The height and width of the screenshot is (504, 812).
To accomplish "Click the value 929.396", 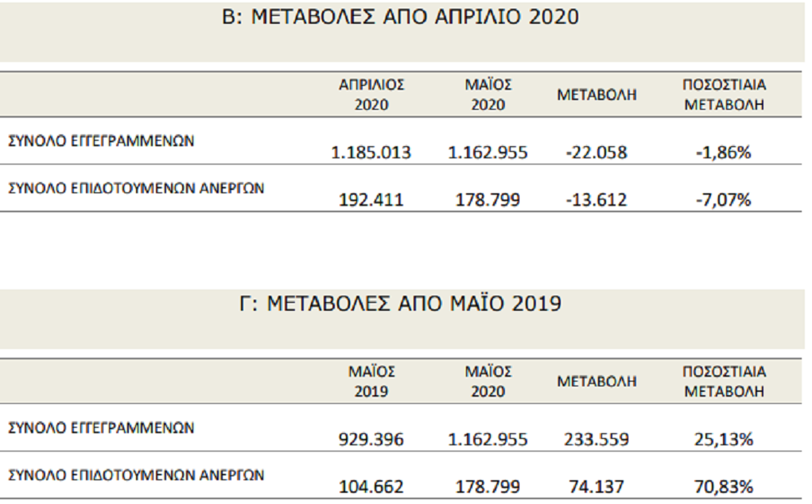I will click(x=371, y=440).
